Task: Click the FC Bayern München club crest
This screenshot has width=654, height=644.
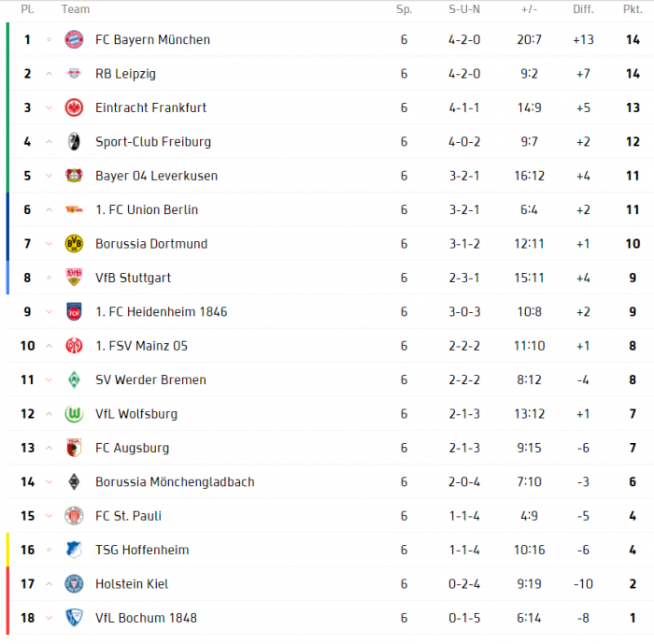Action: click(x=74, y=39)
